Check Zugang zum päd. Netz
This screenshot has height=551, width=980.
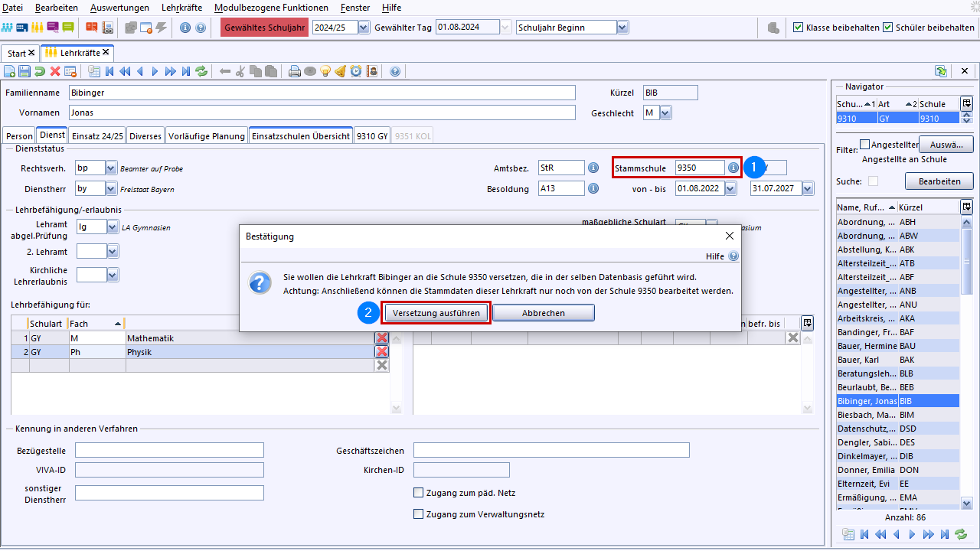tap(419, 493)
